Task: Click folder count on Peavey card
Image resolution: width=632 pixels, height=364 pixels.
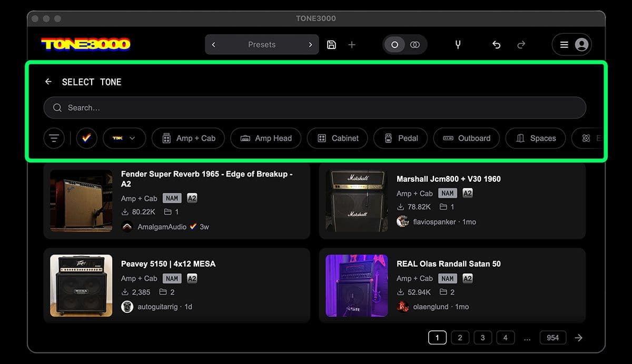Action: click(x=167, y=292)
